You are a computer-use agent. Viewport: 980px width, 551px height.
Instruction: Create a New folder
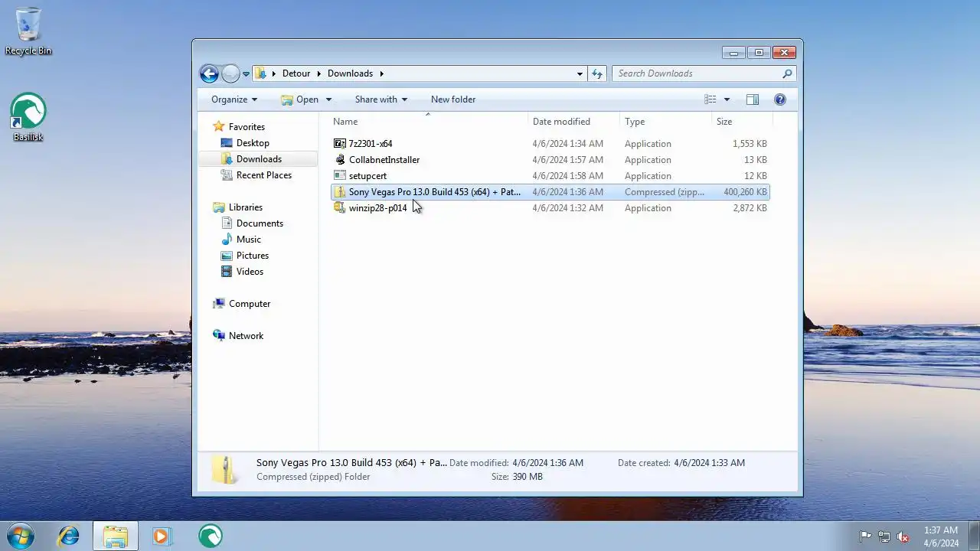point(453,99)
